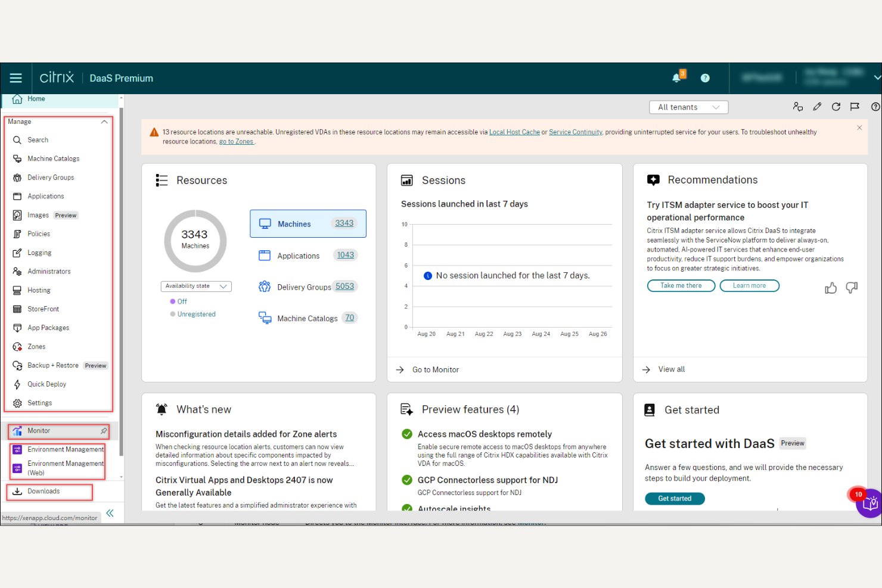Screen dimensions: 882x588
Task: Click GCP Connectorless support for NDJ heading
Action: pyautogui.click(x=487, y=480)
